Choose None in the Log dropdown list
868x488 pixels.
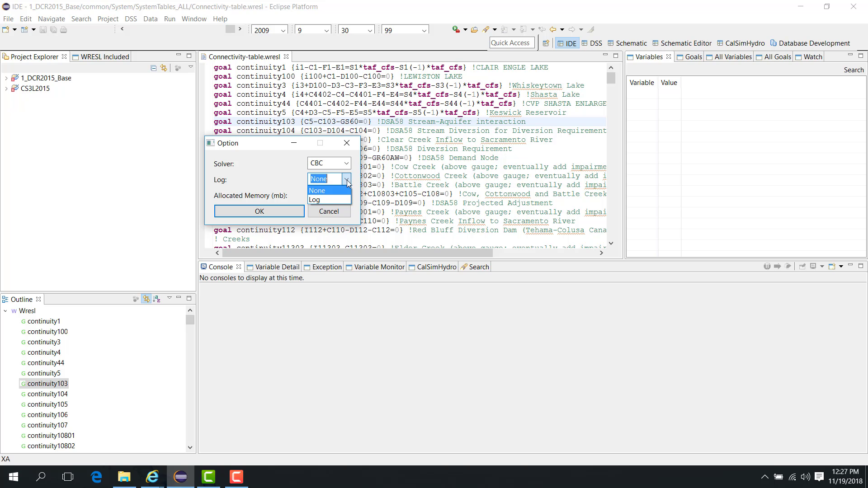pyautogui.click(x=329, y=191)
